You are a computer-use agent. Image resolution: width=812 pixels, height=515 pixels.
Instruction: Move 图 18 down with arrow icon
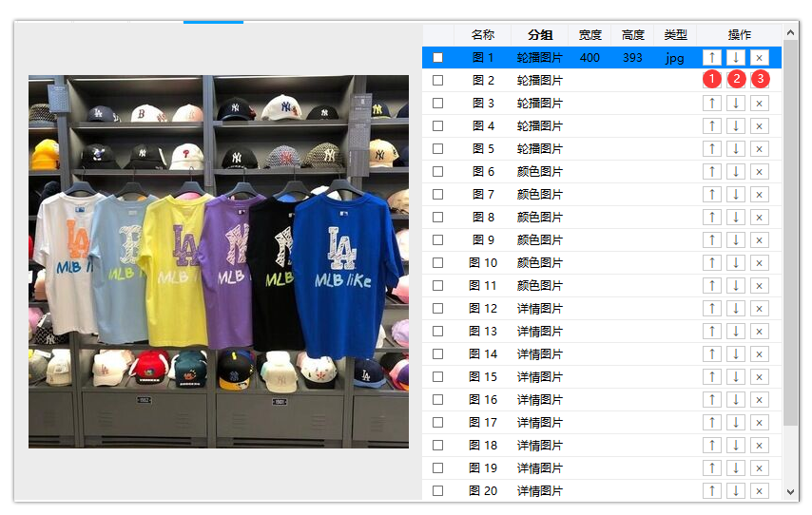click(x=735, y=445)
